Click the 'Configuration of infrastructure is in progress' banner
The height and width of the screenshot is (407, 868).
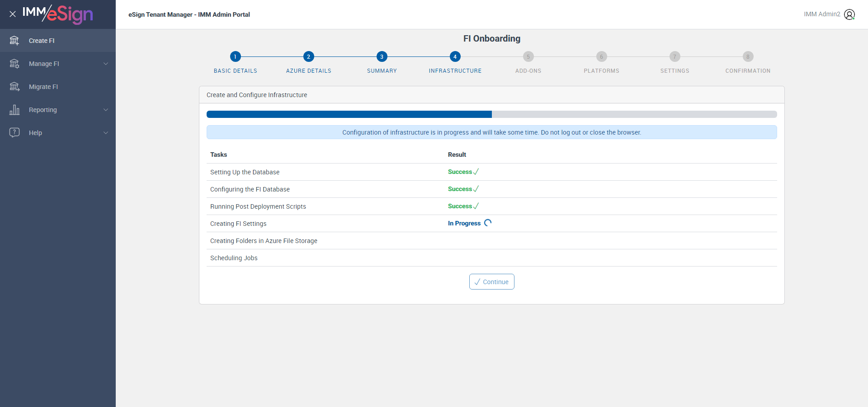[x=491, y=132]
